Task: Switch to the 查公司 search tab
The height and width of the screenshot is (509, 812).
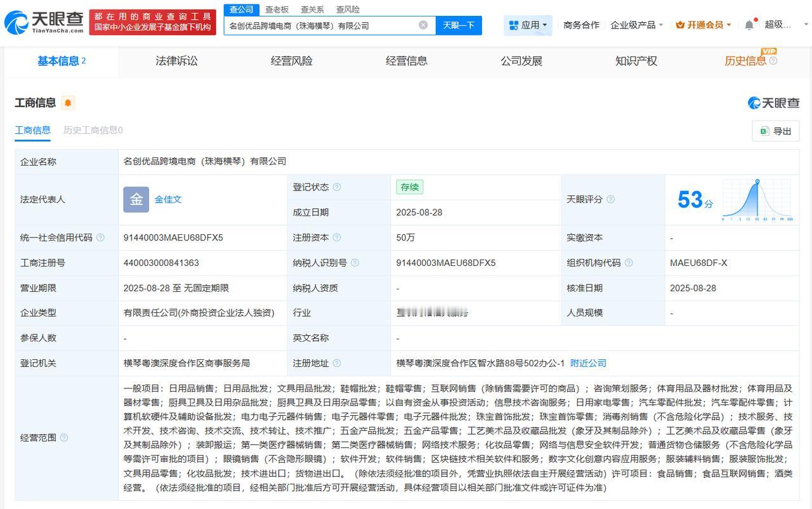Action: tap(241, 10)
